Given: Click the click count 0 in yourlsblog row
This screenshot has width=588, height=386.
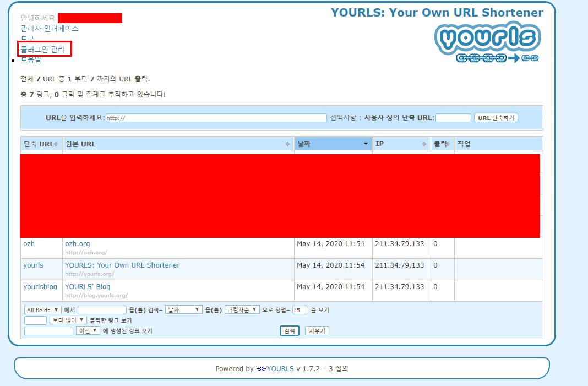Looking at the screenshot, I should pos(435,286).
